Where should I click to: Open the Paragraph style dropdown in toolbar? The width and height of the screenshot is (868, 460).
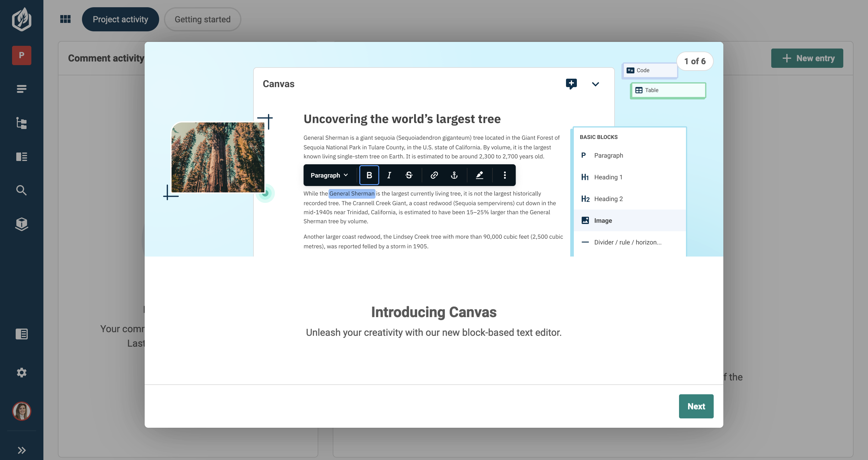[329, 175]
